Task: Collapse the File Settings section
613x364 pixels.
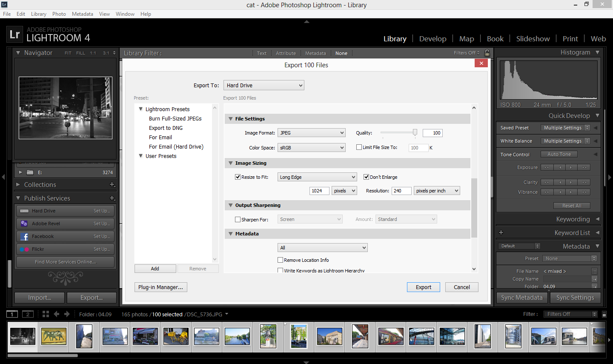Action: tap(231, 119)
